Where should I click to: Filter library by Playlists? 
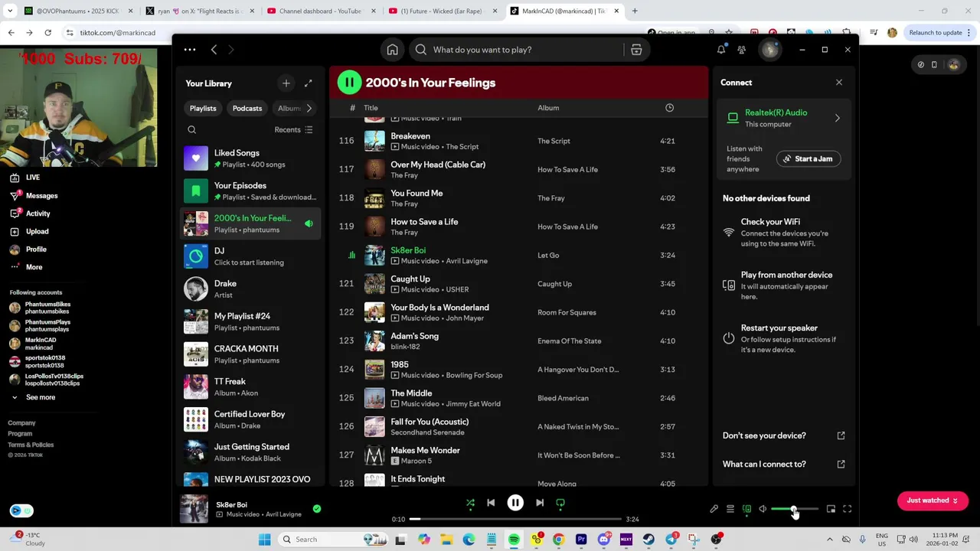click(203, 108)
